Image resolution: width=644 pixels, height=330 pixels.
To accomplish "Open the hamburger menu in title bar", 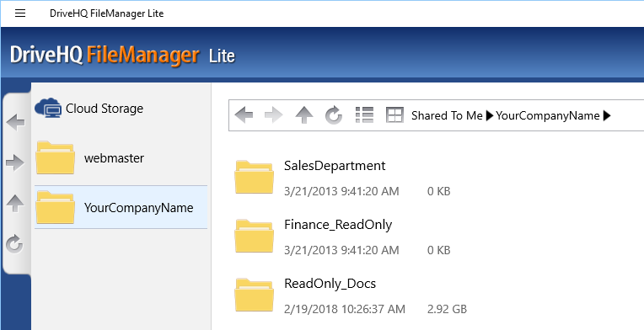I will (x=20, y=13).
